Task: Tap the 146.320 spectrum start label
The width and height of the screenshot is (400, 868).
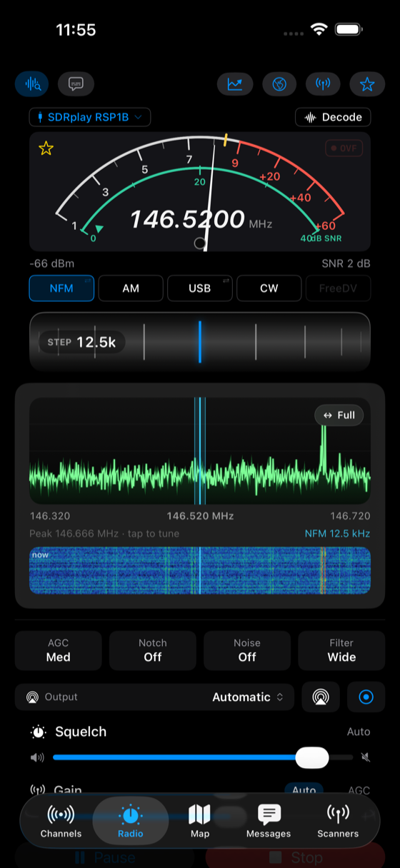Action: coord(50,515)
